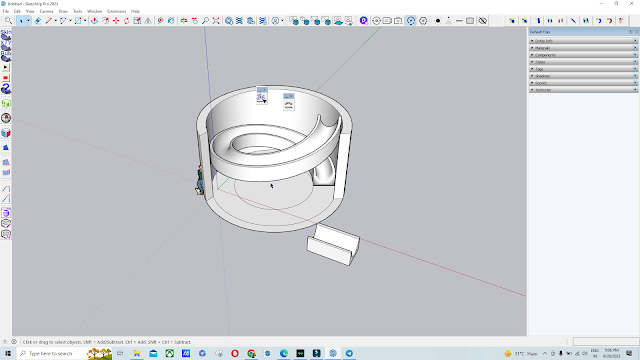Open dropdown arrow beside account profile icon

click(x=282, y=20)
